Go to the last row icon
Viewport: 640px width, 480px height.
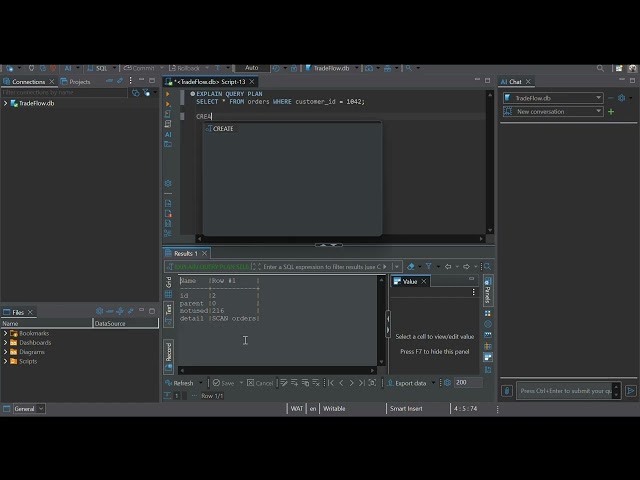pyautogui.click(x=362, y=383)
